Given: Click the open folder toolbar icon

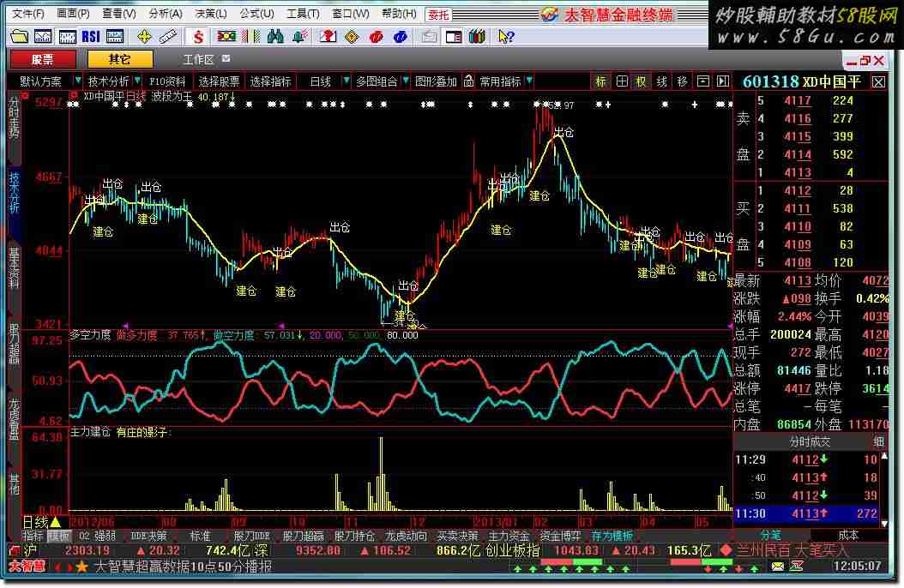Looking at the screenshot, I should (x=19, y=37).
